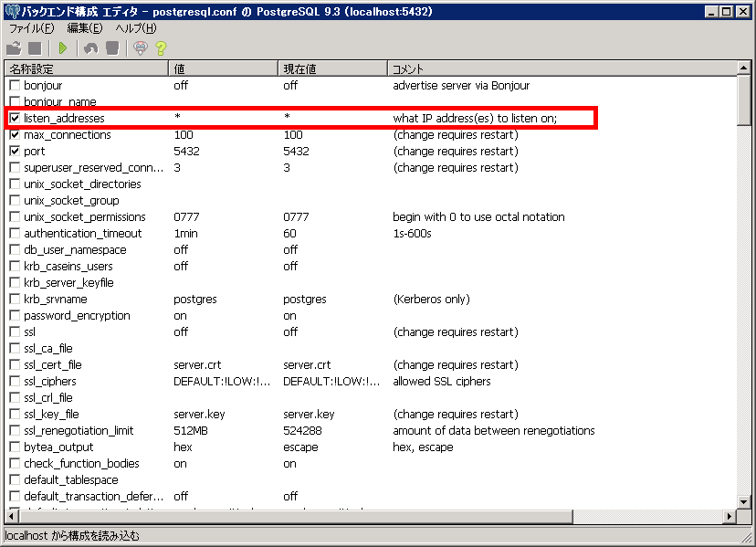The image size is (756, 547).
Task: Click the 現在値 column header
Action: [x=331, y=68]
